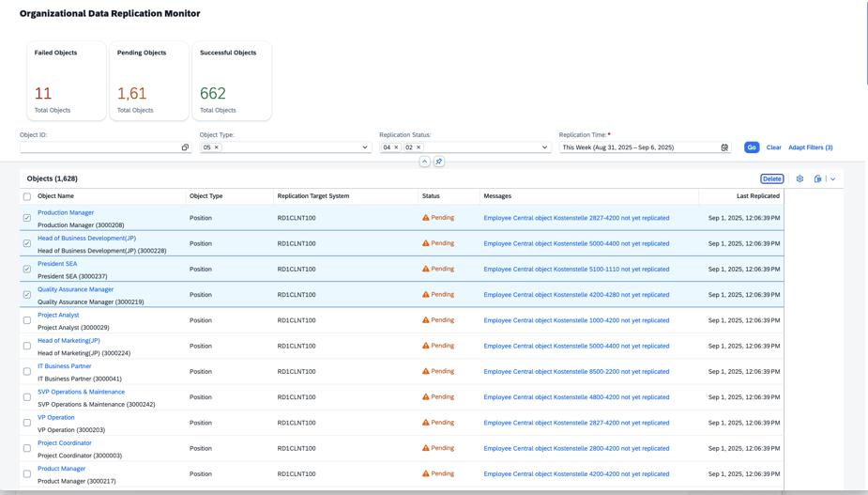Click the export to spreadsheet icon

[817, 179]
